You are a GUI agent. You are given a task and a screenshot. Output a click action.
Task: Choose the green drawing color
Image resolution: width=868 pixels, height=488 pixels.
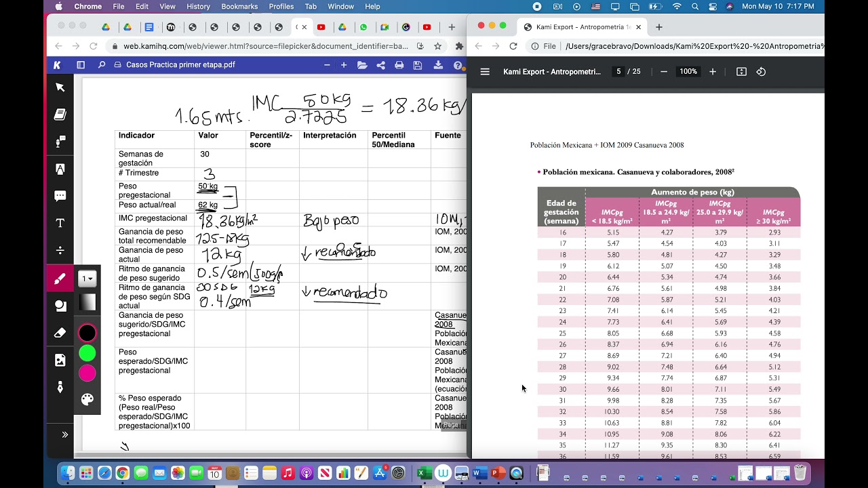(x=87, y=353)
